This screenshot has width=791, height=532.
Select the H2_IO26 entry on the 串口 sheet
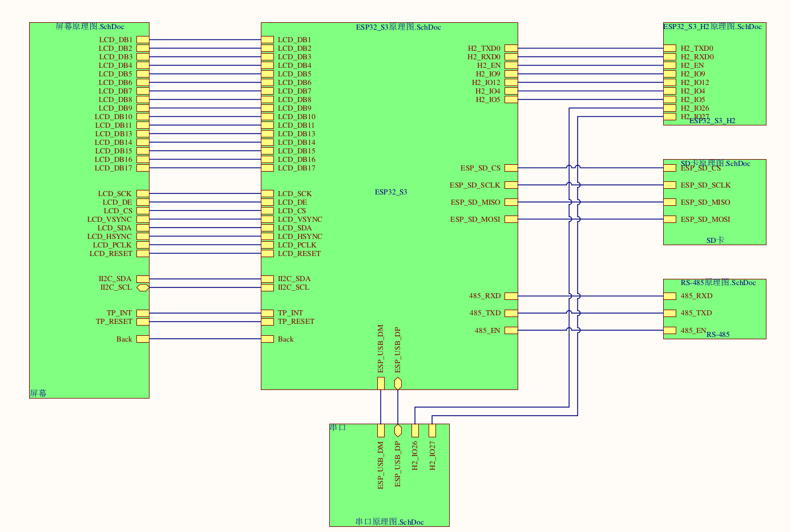pyautogui.click(x=415, y=431)
